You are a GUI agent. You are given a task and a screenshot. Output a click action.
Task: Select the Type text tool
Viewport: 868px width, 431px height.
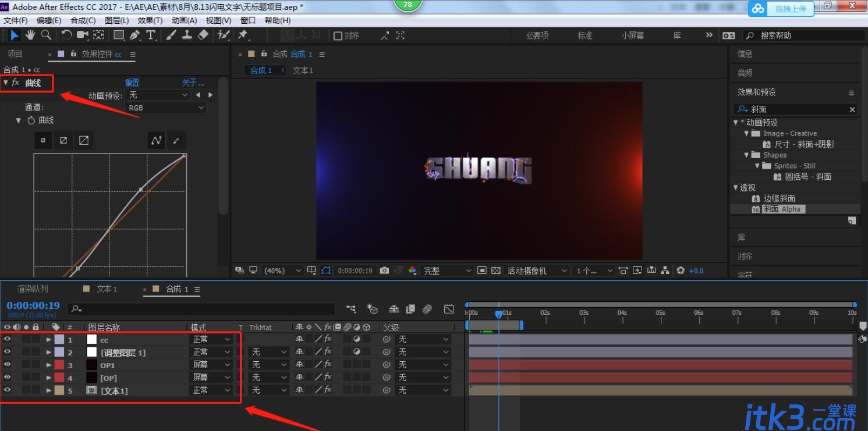pyautogui.click(x=151, y=35)
